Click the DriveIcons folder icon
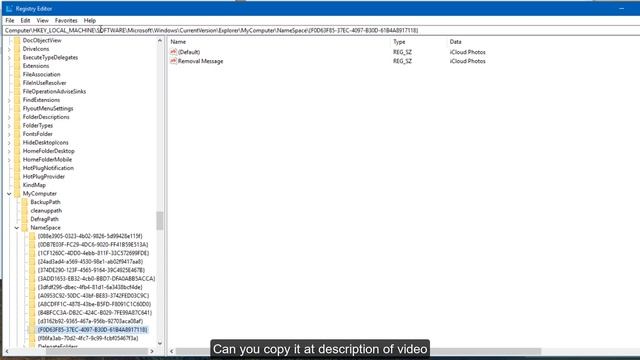640x360 pixels. pos(17,49)
